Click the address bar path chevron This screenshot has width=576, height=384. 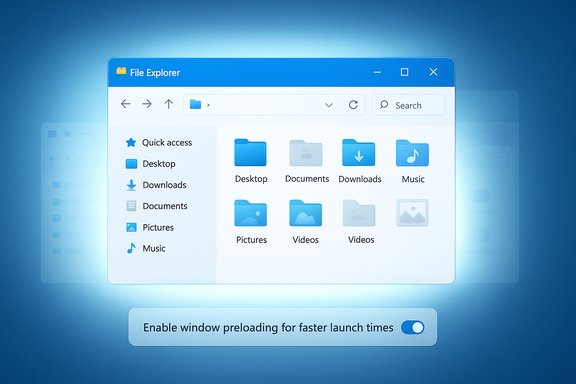tap(208, 105)
